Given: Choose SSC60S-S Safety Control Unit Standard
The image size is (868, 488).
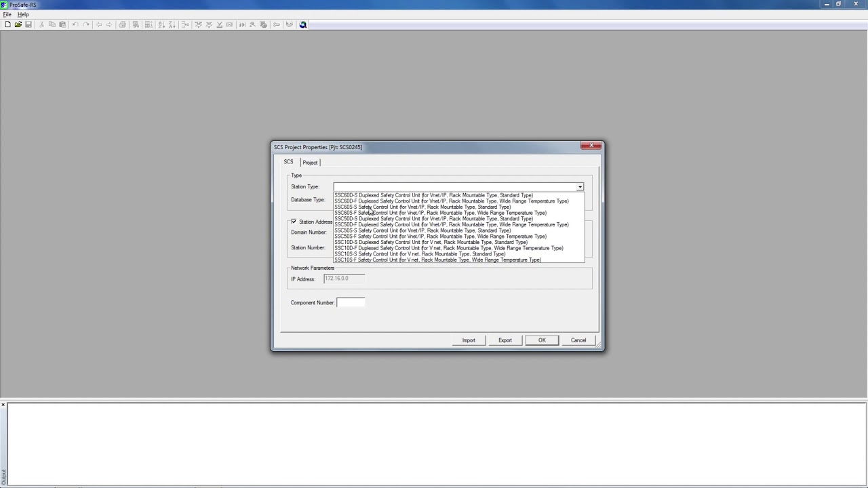Looking at the screenshot, I should point(458,207).
